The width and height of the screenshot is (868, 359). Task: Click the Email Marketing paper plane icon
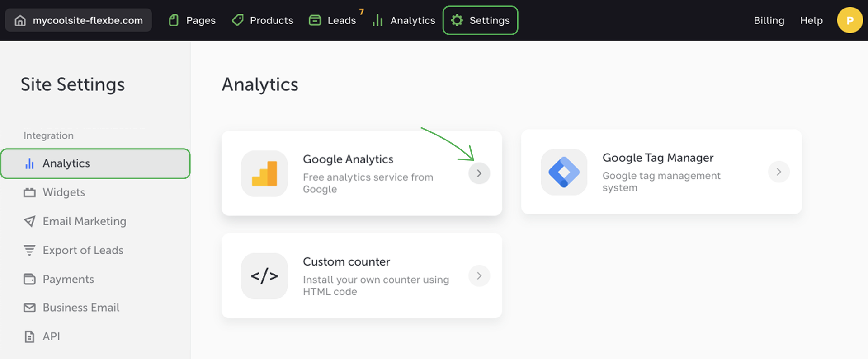(29, 221)
